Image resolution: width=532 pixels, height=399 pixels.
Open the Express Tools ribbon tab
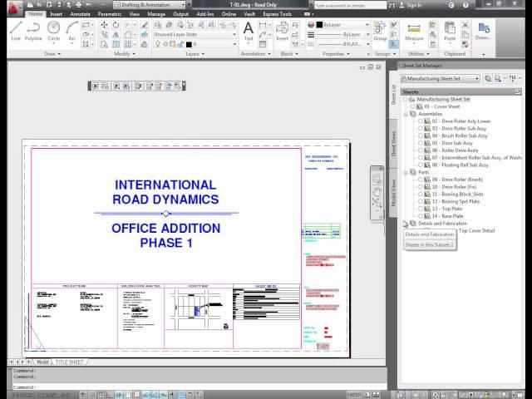pos(277,14)
